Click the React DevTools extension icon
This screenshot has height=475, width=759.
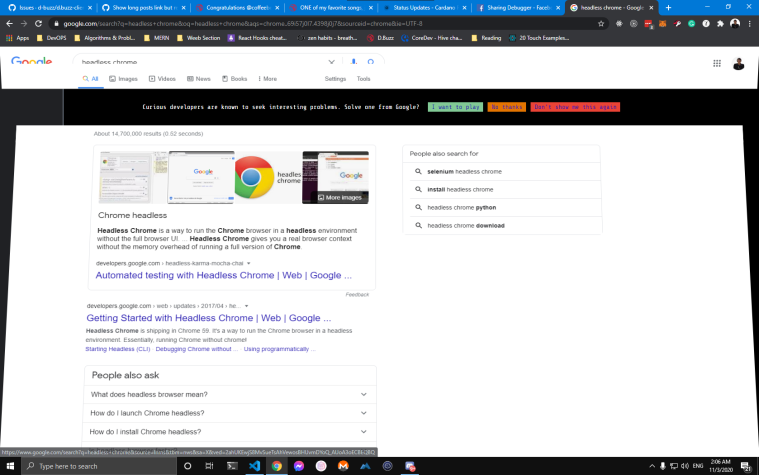(x=619, y=23)
